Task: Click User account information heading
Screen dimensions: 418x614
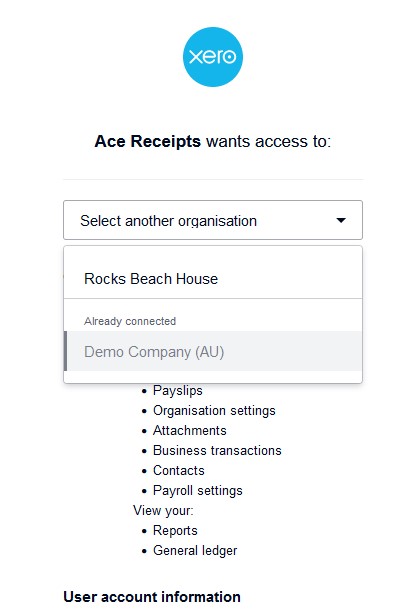Action: click(x=152, y=597)
